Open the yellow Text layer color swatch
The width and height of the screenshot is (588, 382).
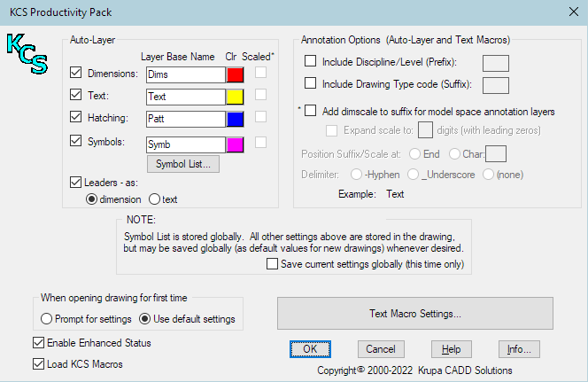click(x=235, y=97)
